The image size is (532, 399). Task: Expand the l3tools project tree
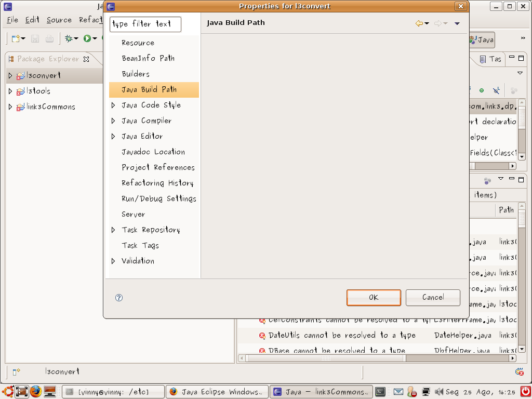pyautogui.click(x=10, y=91)
